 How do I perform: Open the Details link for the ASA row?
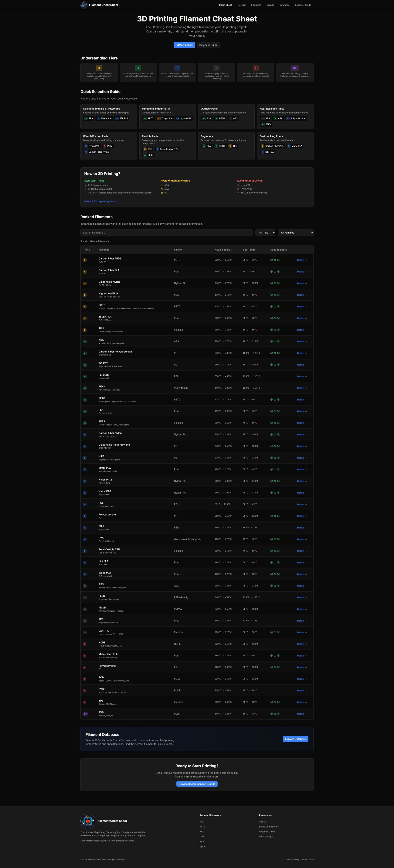tap(302, 341)
